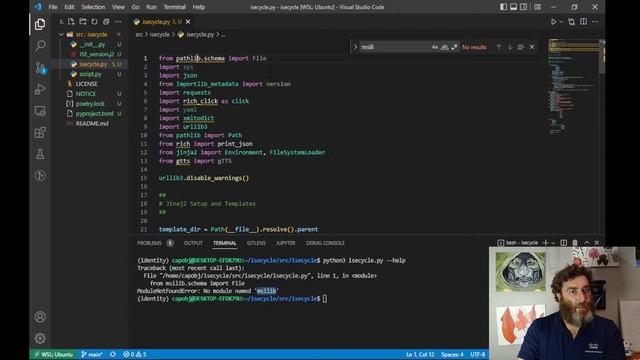Click the main* git branch status

tap(91, 354)
